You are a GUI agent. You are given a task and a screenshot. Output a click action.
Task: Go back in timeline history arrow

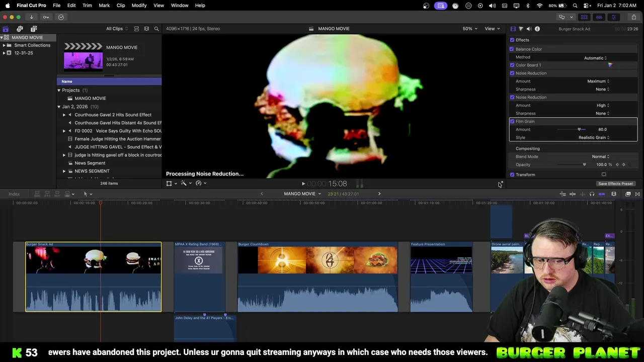262,194
